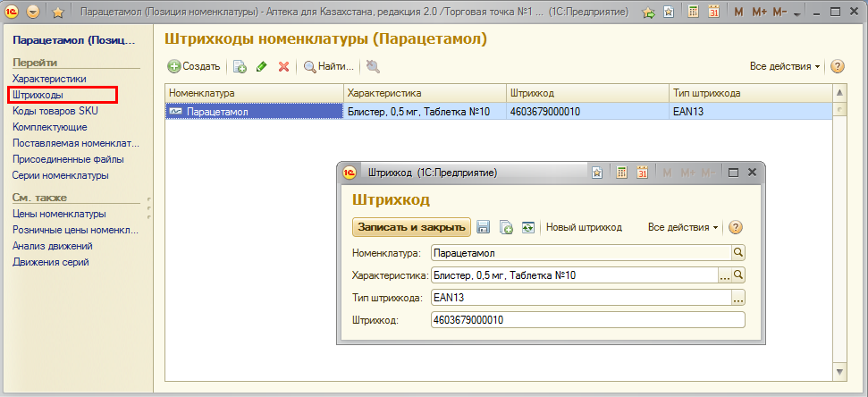The width and height of the screenshot is (868, 397).
Task: Click the Создать button
Action: 194,67
